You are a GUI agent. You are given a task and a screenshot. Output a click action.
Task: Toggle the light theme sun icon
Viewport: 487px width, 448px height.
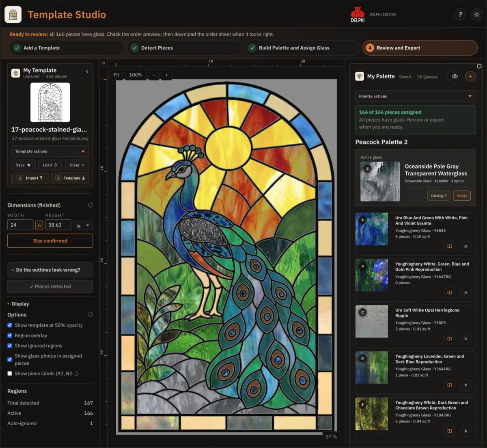[477, 15]
